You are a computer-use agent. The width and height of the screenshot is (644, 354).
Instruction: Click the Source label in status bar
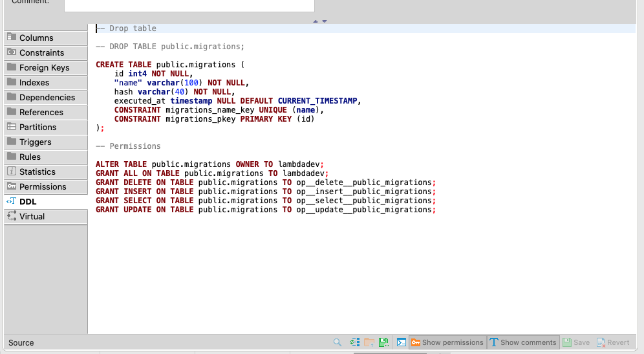pos(21,342)
